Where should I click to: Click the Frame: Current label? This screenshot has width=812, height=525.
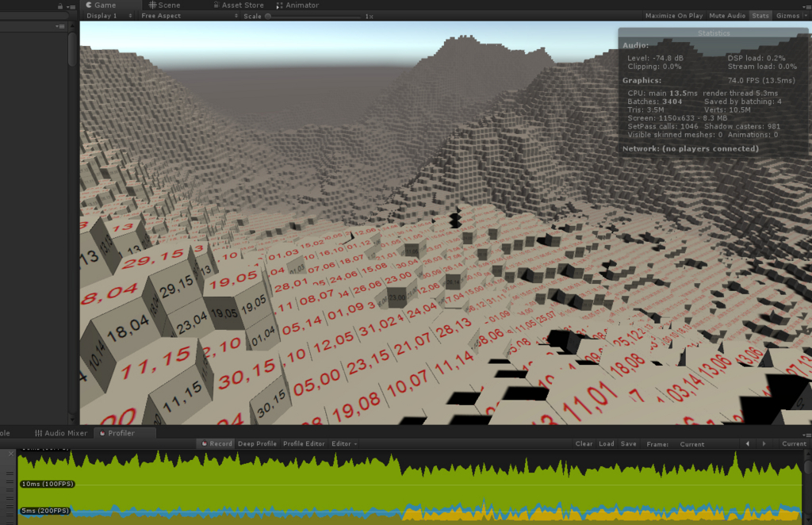(675, 444)
